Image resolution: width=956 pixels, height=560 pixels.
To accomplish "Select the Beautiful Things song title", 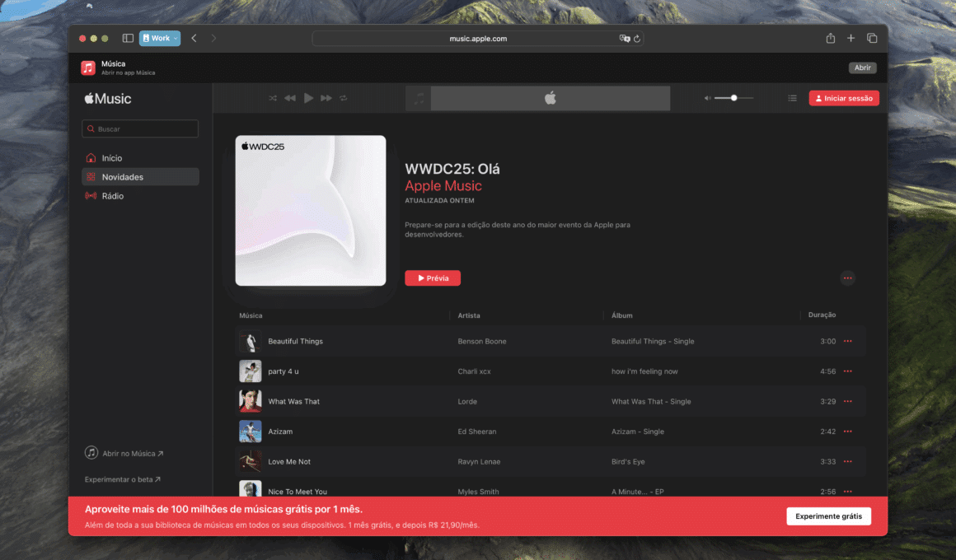I will tap(296, 341).
